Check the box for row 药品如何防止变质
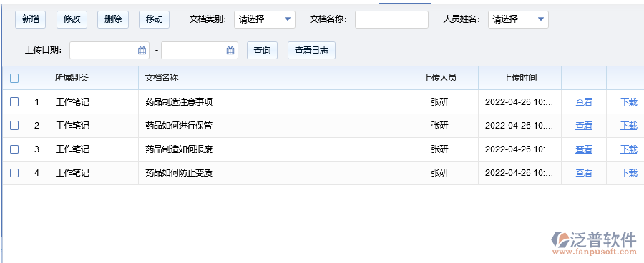Viewport: 644px width, 263px height. 14,173
